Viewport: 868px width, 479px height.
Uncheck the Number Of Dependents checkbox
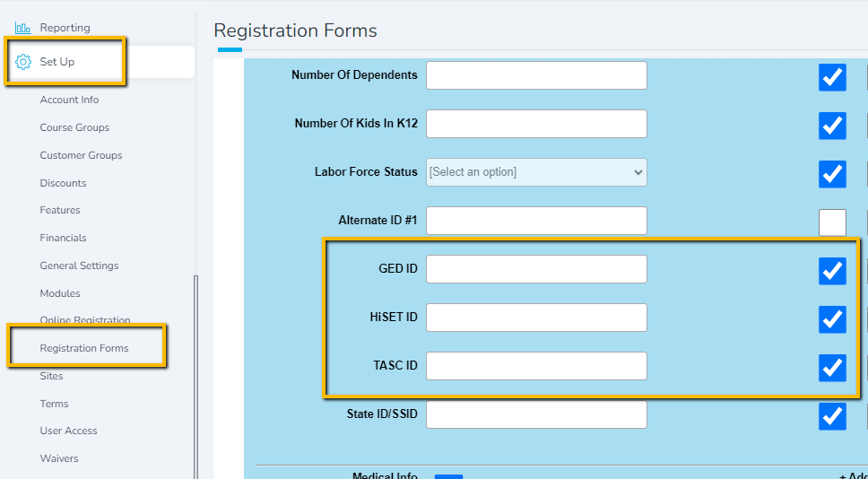coord(832,77)
